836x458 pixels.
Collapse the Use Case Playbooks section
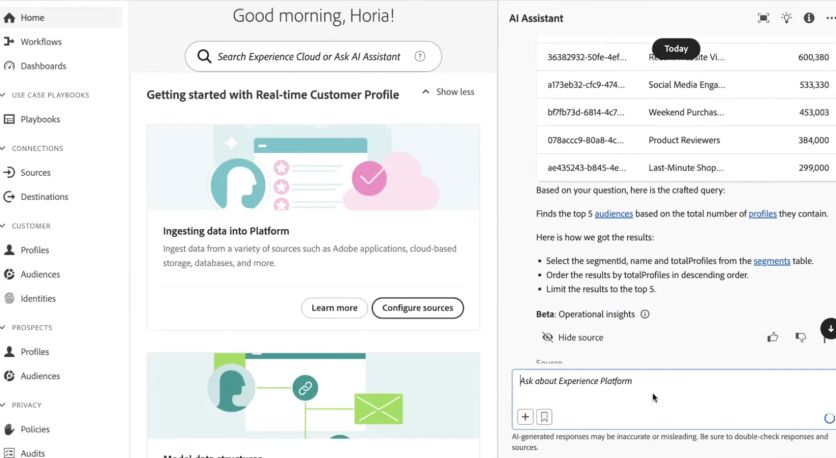(3, 95)
